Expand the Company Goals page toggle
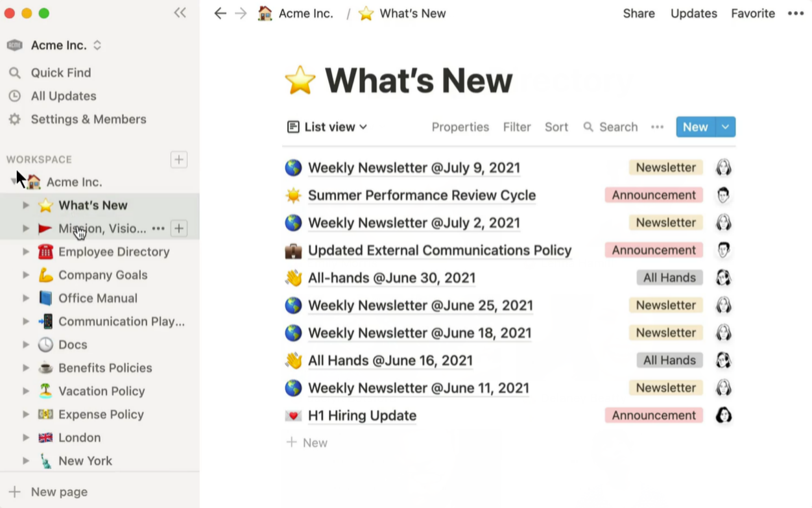Image resolution: width=812 pixels, height=508 pixels. point(26,275)
